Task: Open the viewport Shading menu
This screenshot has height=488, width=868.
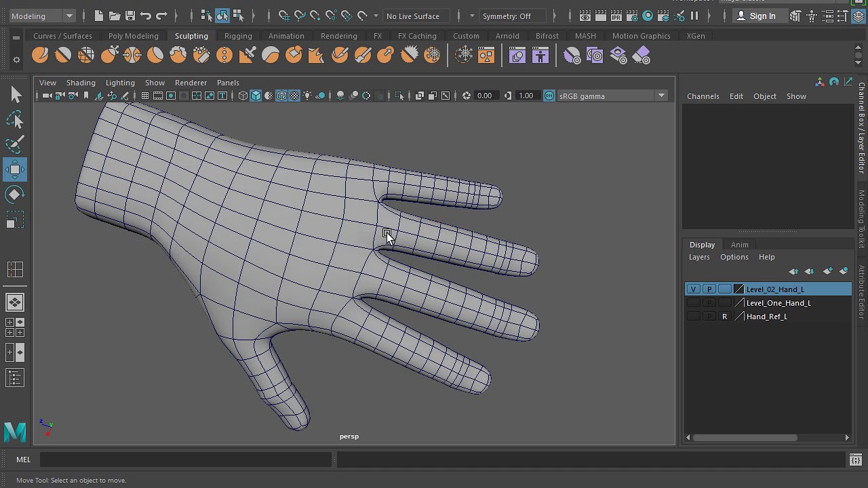Action: pyautogui.click(x=81, y=83)
